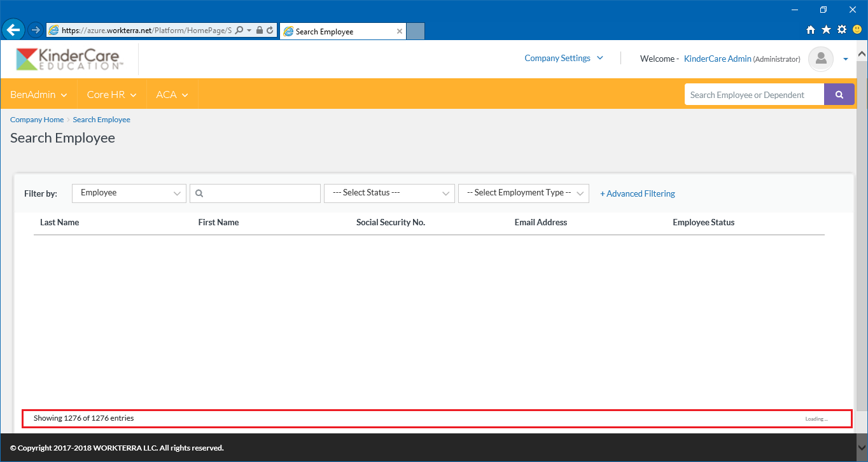Open the Select Status dropdown

[389, 193]
